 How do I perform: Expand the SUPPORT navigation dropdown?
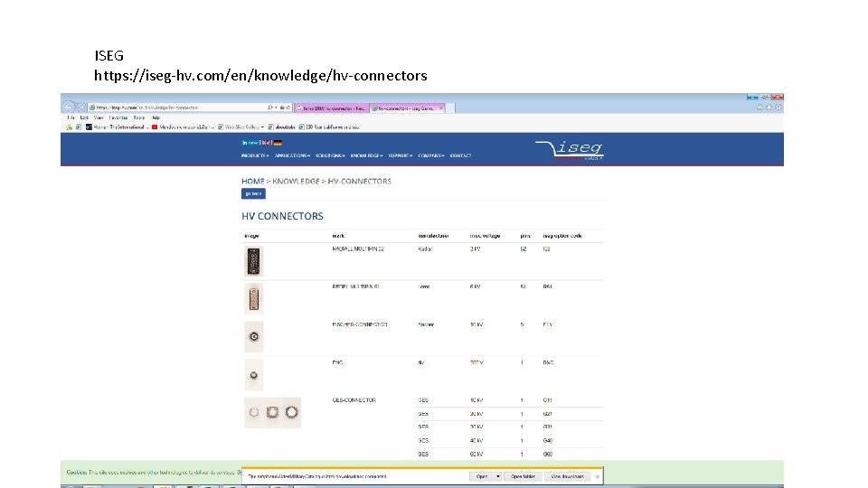(401, 156)
